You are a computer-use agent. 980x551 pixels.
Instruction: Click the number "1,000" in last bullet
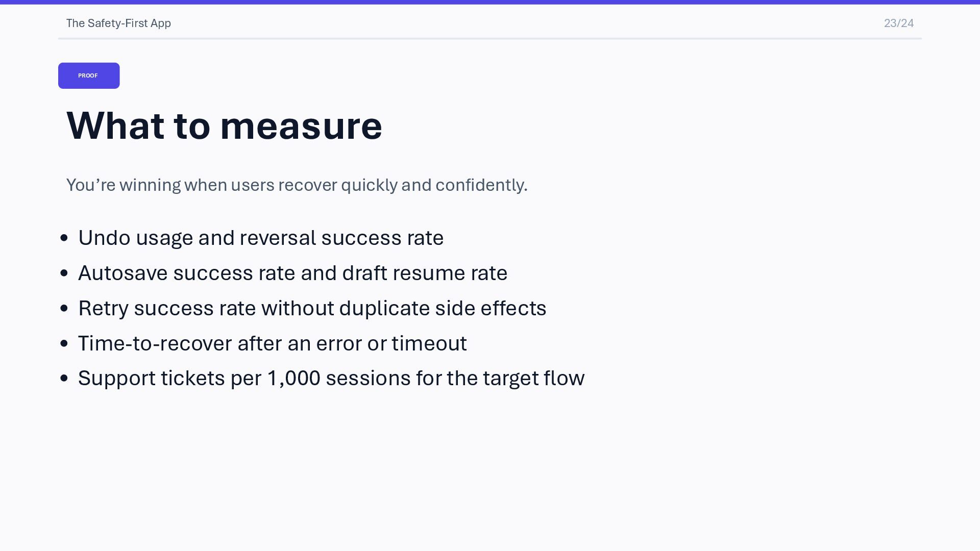[x=293, y=379]
